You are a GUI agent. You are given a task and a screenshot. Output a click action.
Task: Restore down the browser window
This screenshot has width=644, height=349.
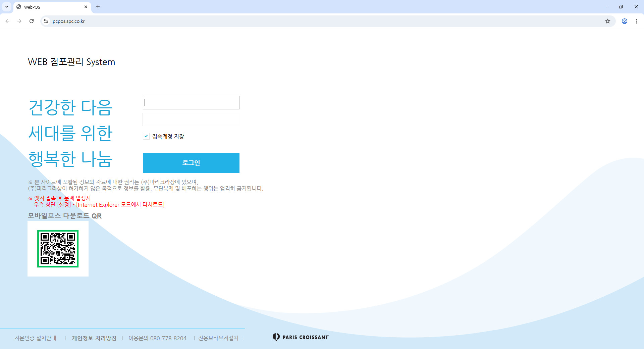click(621, 7)
